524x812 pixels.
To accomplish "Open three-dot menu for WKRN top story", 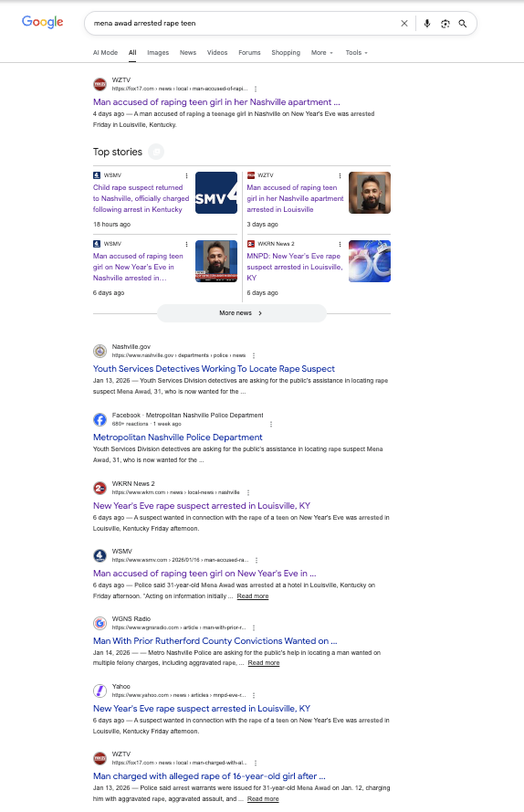I will [x=340, y=244].
